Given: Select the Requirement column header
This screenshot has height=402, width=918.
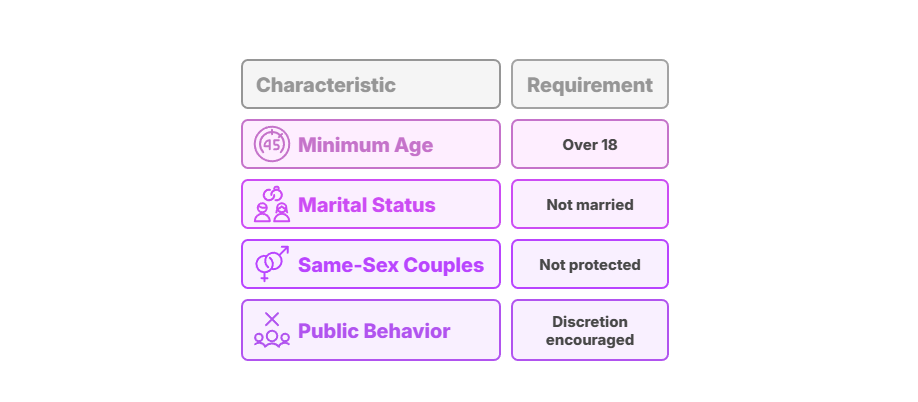Looking at the screenshot, I should tap(590, 84).
